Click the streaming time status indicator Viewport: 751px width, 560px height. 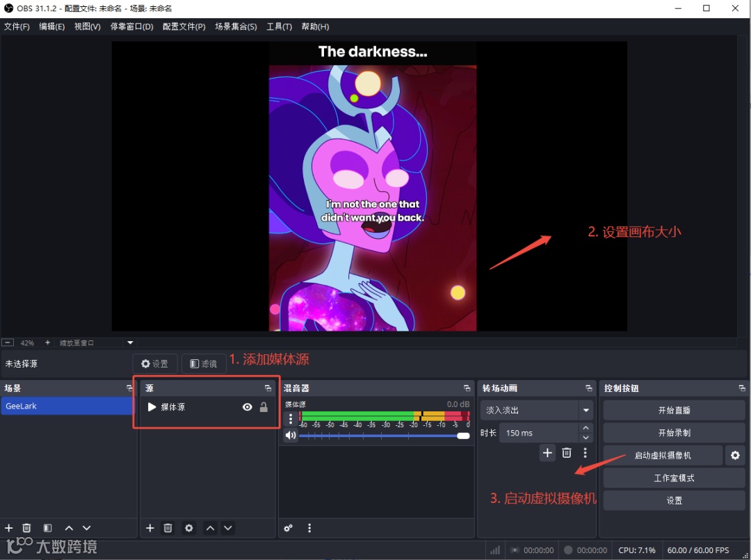[x=532, y=550]
